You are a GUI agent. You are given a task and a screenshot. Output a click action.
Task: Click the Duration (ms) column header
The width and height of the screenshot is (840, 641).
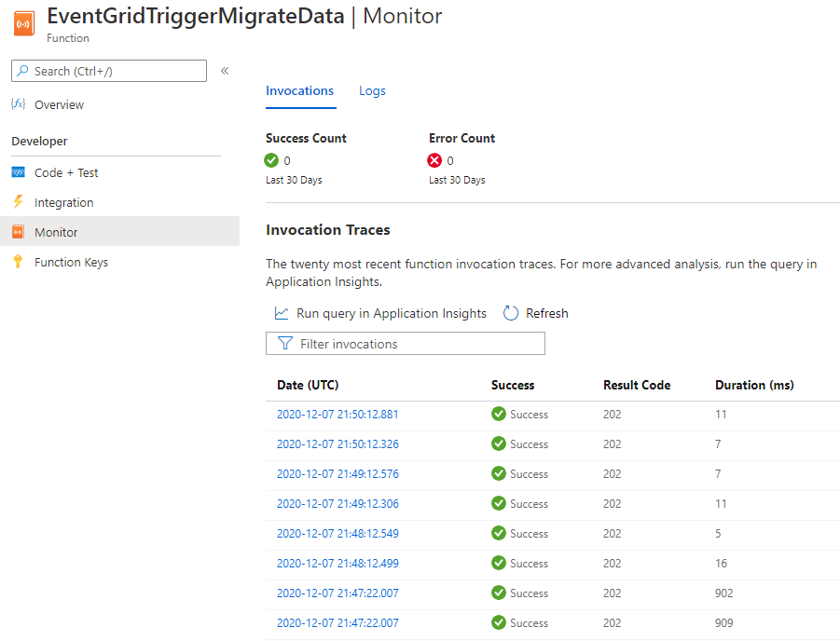coord(754,385)
